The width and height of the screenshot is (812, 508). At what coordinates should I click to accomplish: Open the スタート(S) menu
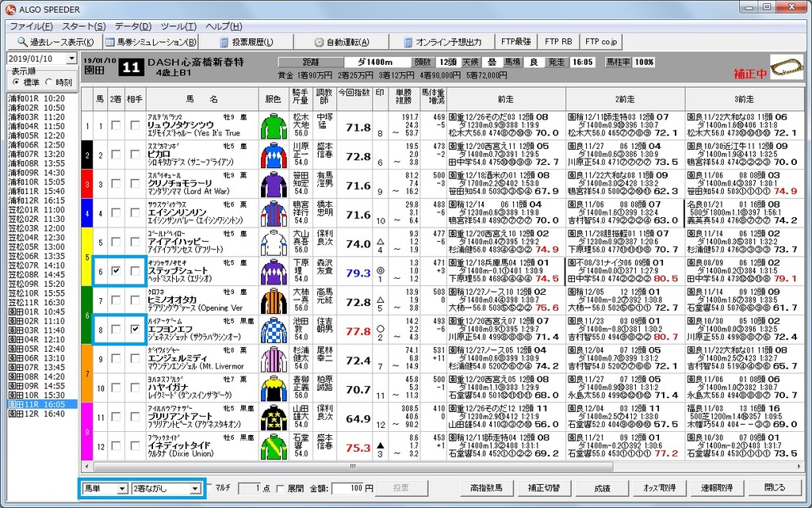[x=84, y=26]
